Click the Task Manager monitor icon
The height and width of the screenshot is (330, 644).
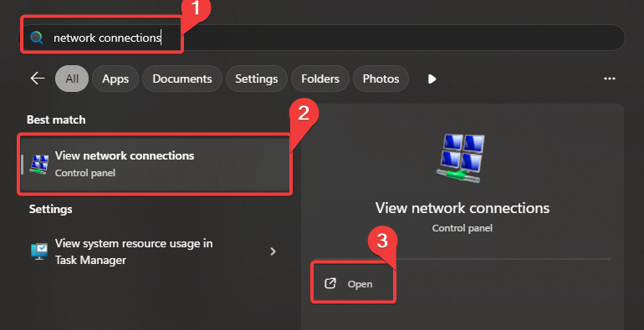tap(39, 251)
